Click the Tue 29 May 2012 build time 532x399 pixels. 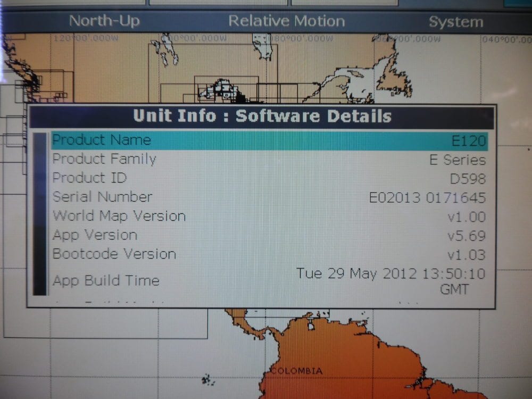point(391,281)
